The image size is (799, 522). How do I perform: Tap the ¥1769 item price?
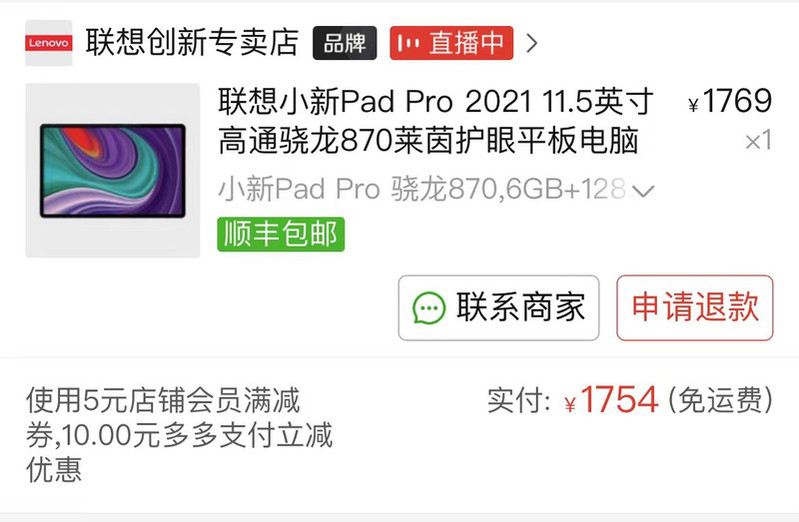730,101
